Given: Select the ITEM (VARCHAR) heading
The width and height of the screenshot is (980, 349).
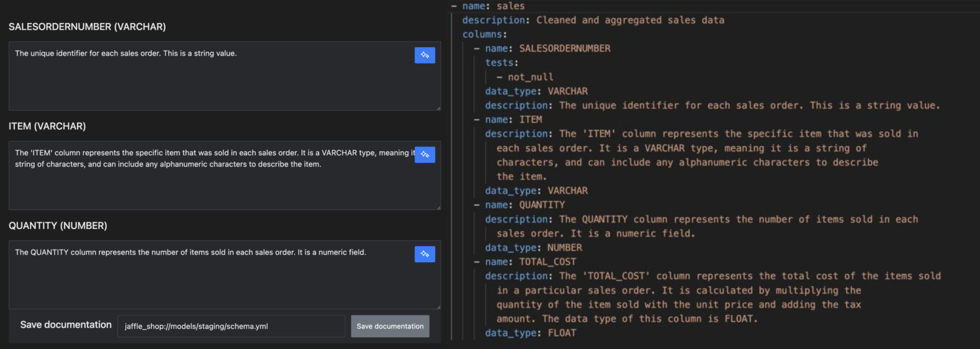Looking at the screenshot, I should pos(47,126).
